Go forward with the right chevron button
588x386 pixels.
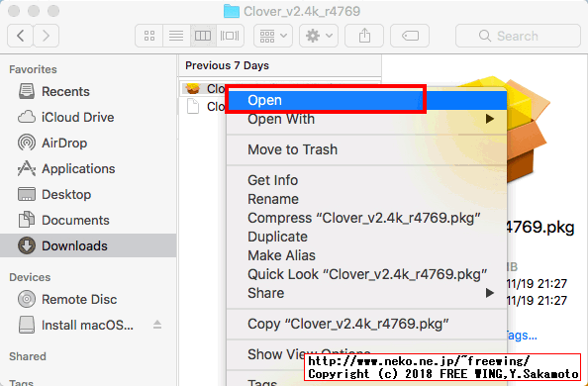pyautogui.click(x=47, y=36)
